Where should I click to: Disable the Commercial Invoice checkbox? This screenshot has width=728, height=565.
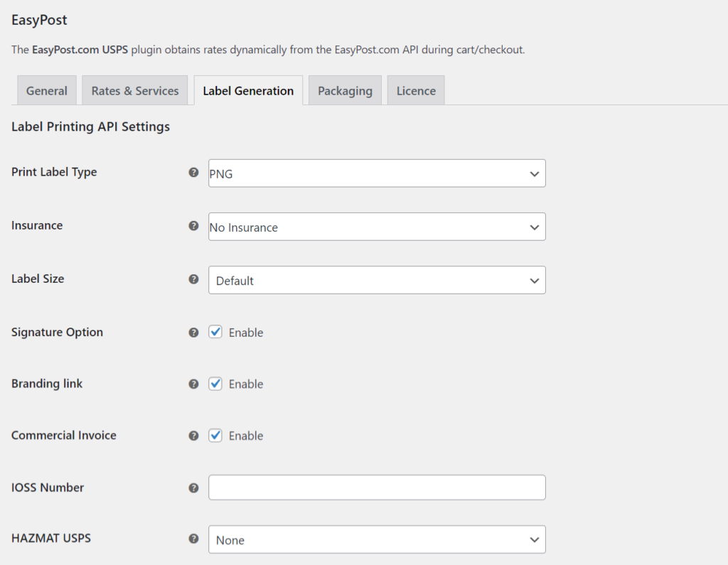click(215, 436)
